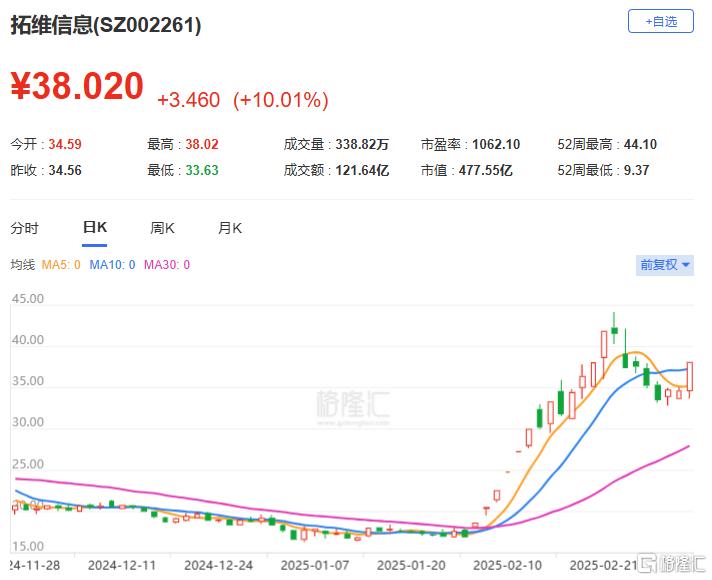Click previous close value 34.56
The image size is (712, 580).
coord(65,170)
